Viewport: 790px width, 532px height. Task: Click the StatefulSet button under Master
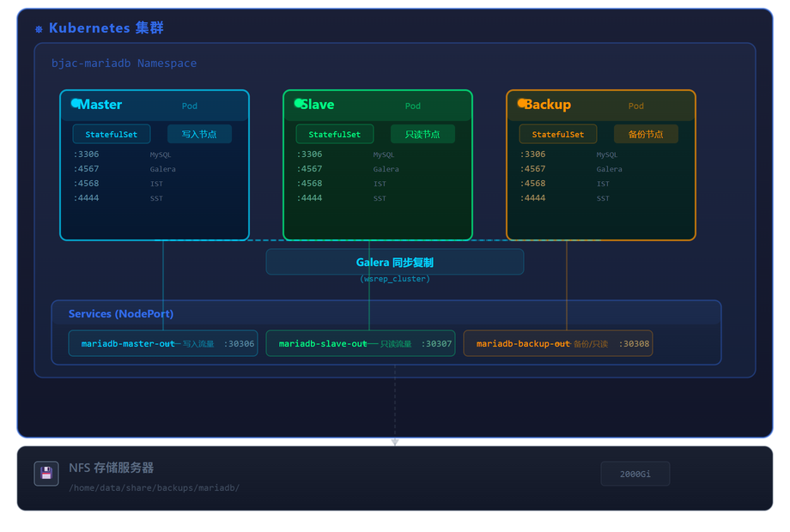coord(111,134)
